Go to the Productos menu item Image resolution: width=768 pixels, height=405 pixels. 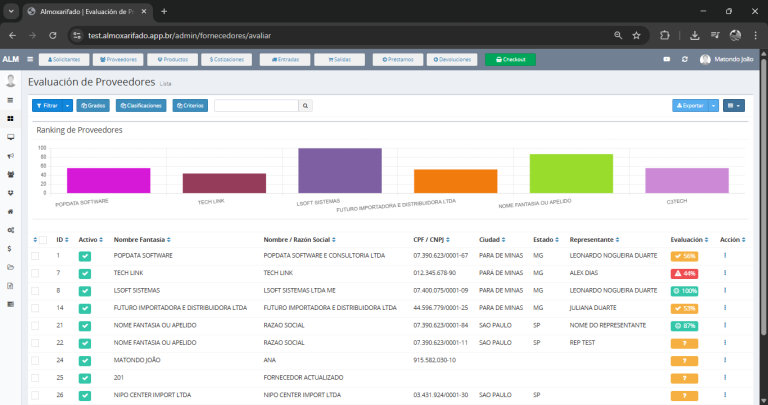(171, 59)
